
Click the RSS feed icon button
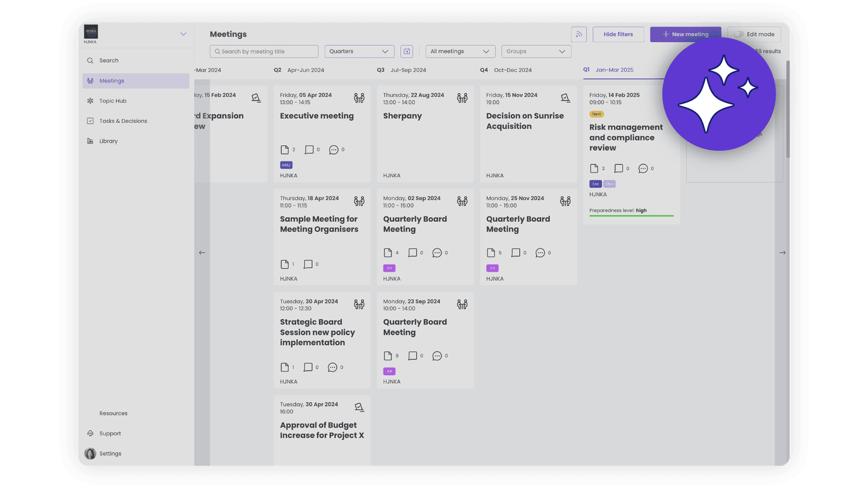click(579, 34)
